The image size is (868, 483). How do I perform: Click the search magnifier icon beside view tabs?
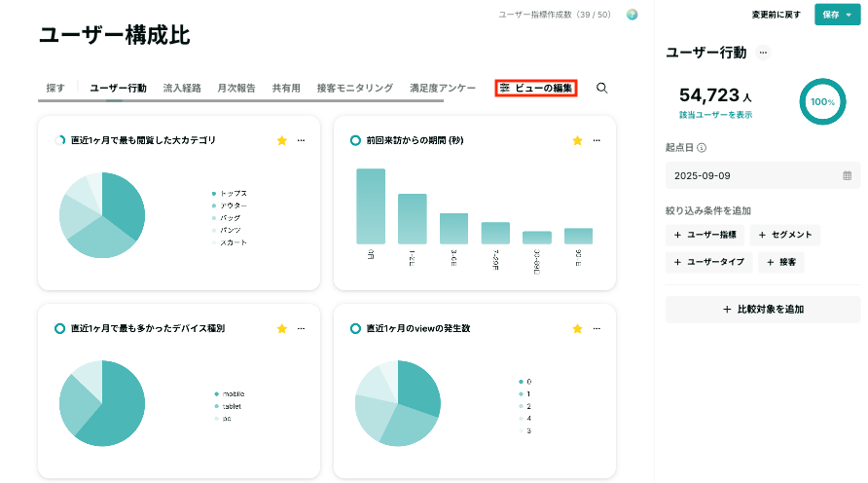tap(601, 88)
